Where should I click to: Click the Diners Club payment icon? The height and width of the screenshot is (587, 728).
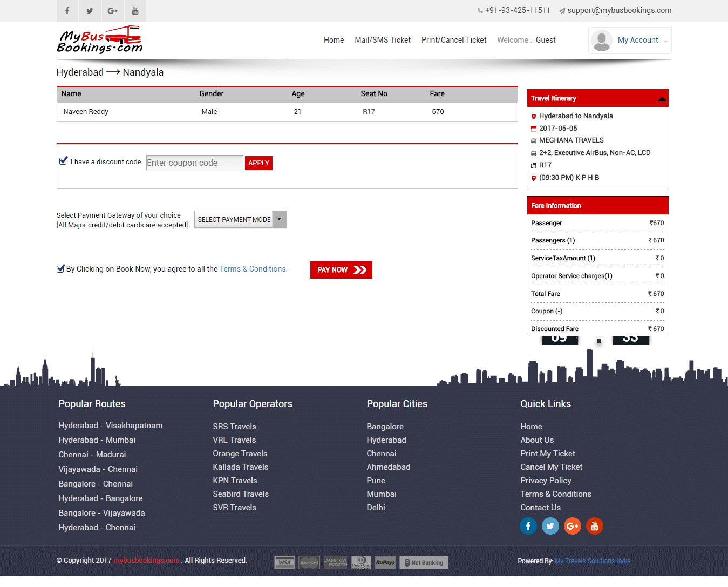[361, 562]
